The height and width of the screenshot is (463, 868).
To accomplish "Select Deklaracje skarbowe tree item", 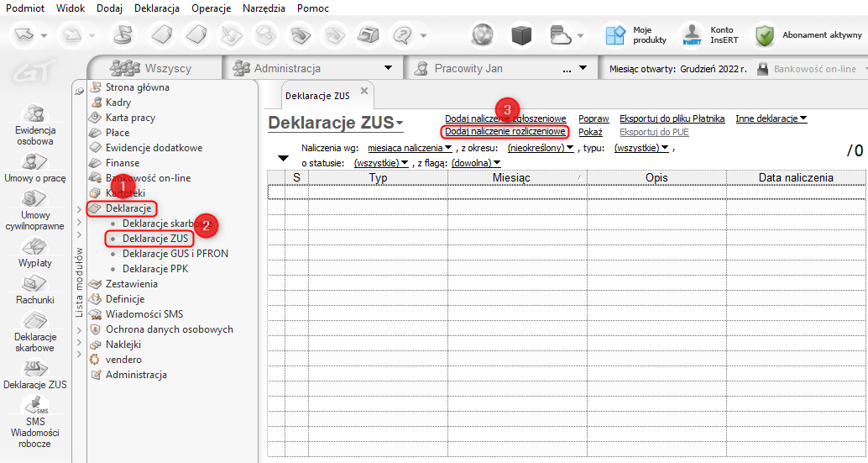I will coord(167,224).
